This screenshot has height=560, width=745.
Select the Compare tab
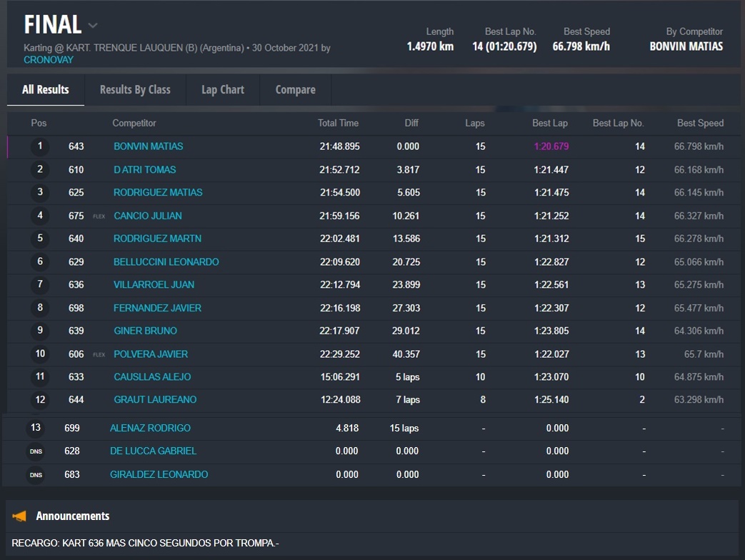pyautogui.click(x=295, y=90)
